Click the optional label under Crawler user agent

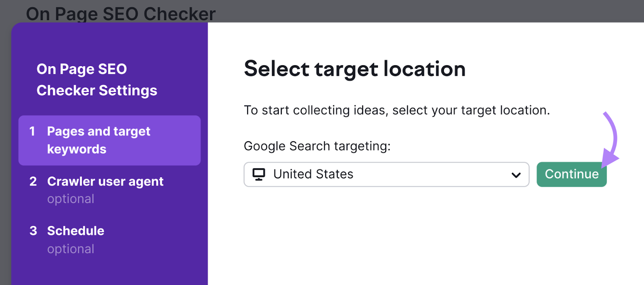pos(71,198)
